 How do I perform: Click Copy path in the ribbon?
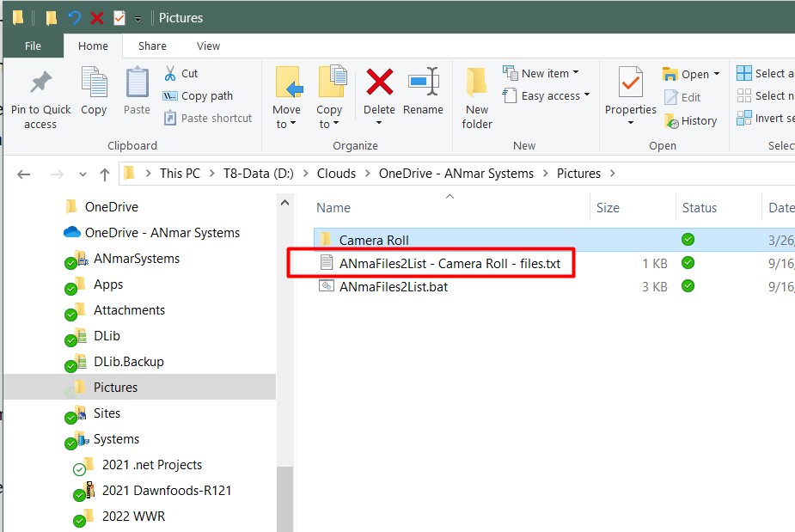click(199, 96)
